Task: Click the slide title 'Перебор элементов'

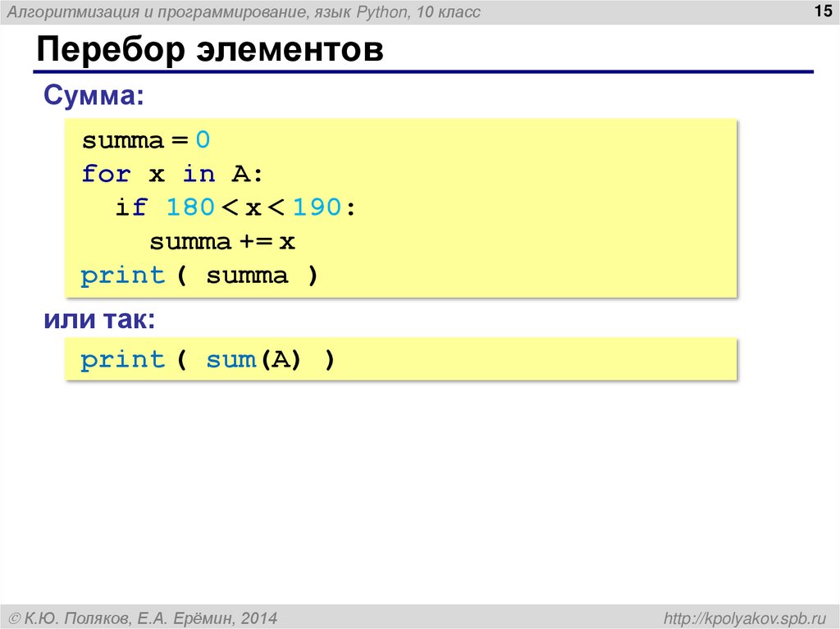Action: click(210, 49)
